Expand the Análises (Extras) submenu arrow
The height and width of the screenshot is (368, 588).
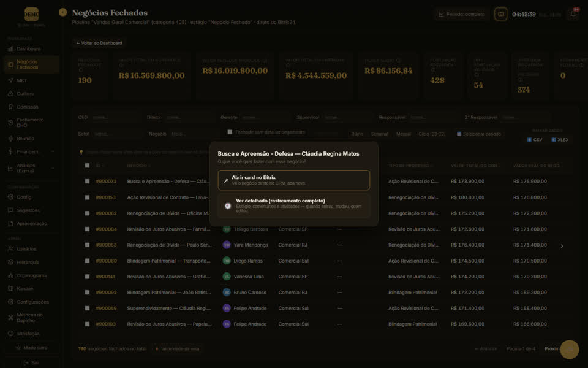53,168
